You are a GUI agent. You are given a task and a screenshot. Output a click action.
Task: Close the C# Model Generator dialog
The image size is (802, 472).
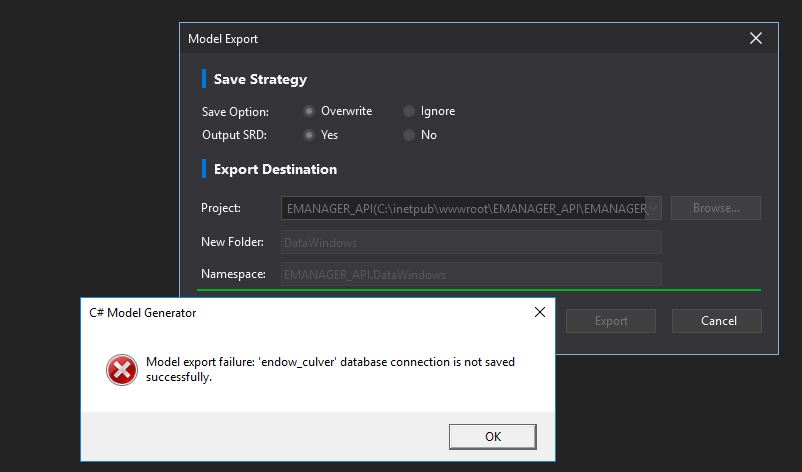tap(539, 313)
